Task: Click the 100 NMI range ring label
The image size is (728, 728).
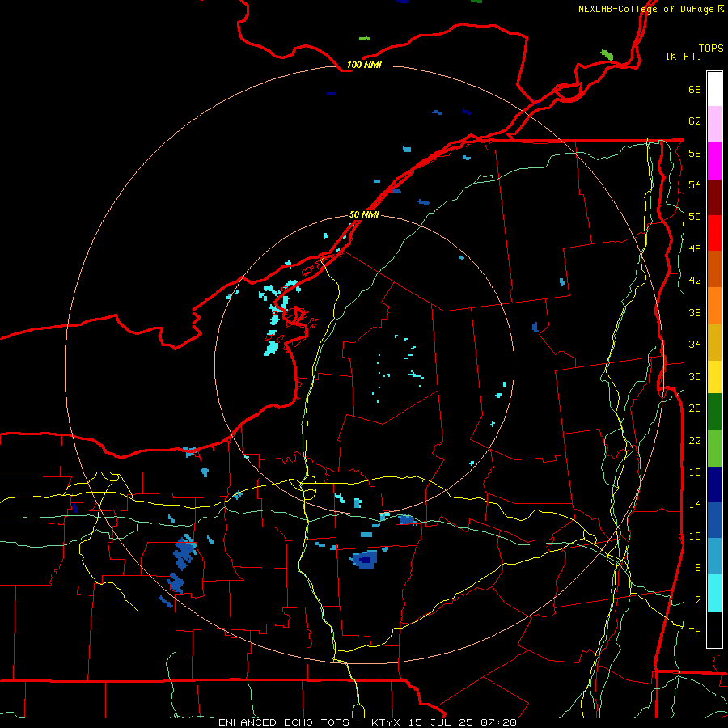Action: (364, 65)
